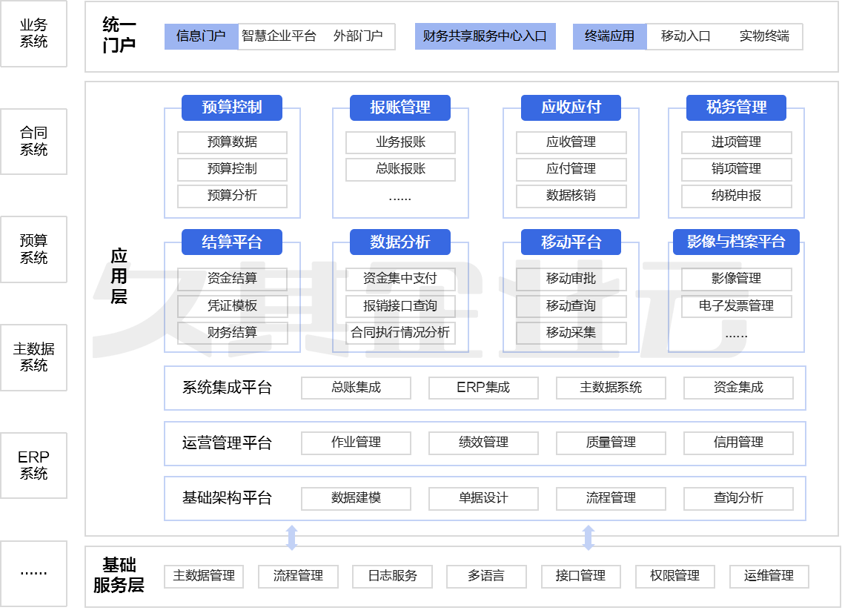Open 合同执行情况分析 in data analysis
This screenshot has height=616, width=842.
pos(400,333)
